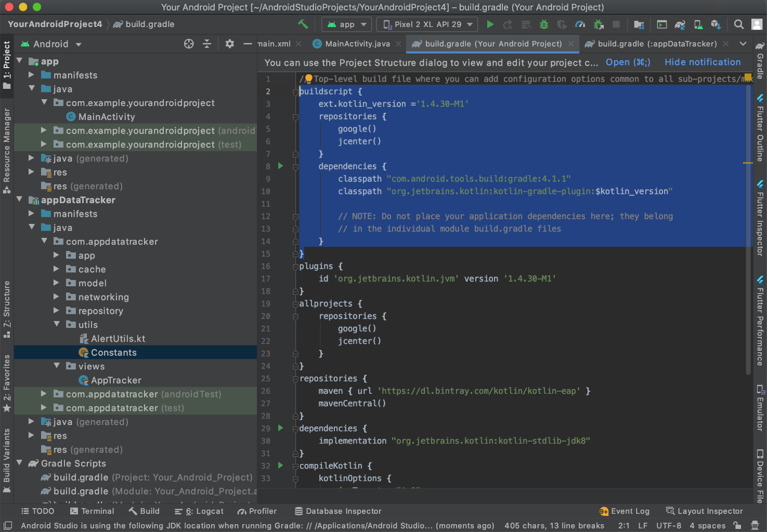Click run gutter arrow on line 29
This screenshot has height=532, width=767.
tap(281, 428)
